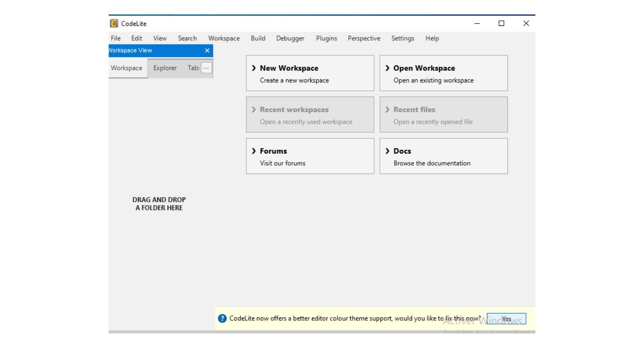Open the Edit menu
Viewport: 644px width, 362px height.
pyautogui.click(x=137, y=38)
